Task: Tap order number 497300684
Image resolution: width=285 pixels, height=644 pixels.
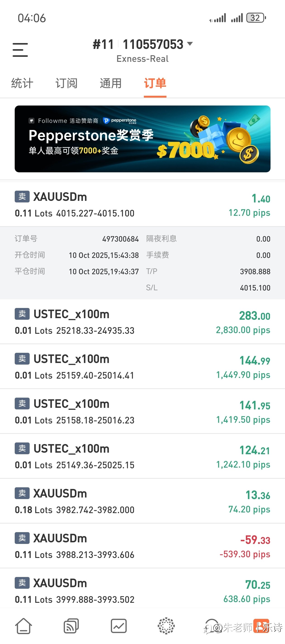Action: point(120,239)
